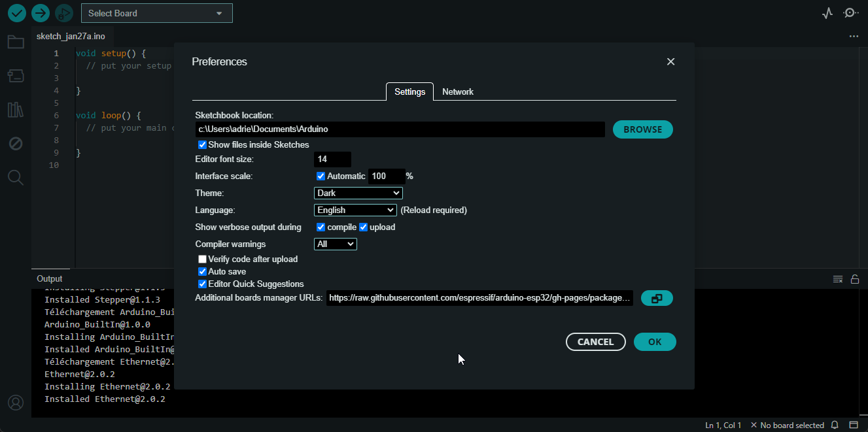
Task: Open the Sketchbook folder icon in sidebar
Action: pos(16,42)
